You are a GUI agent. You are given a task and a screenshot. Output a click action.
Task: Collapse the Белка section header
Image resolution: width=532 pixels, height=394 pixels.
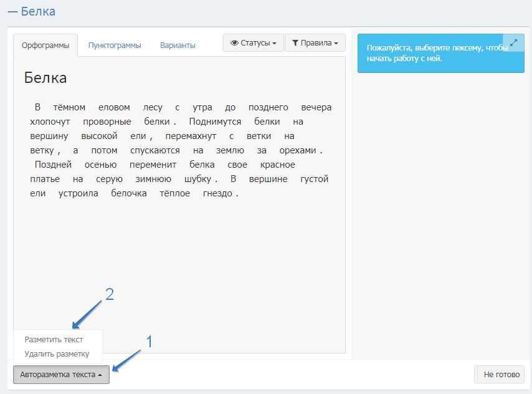[31, 11]
